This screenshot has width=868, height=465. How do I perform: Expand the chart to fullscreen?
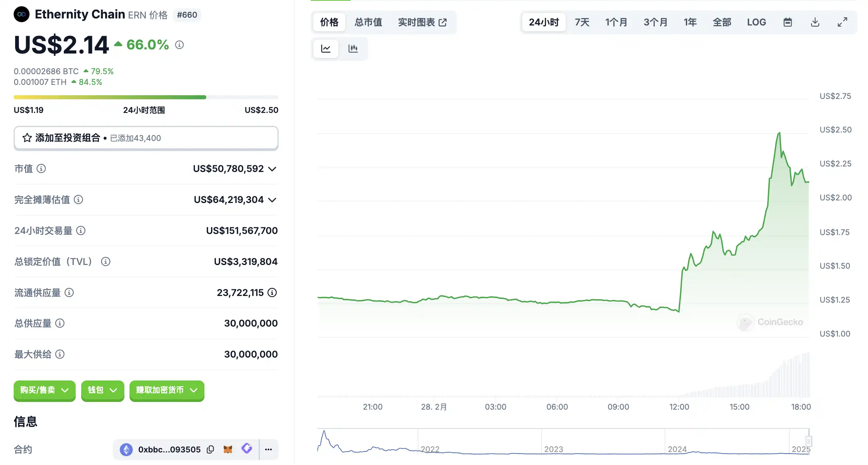point(842,22)
